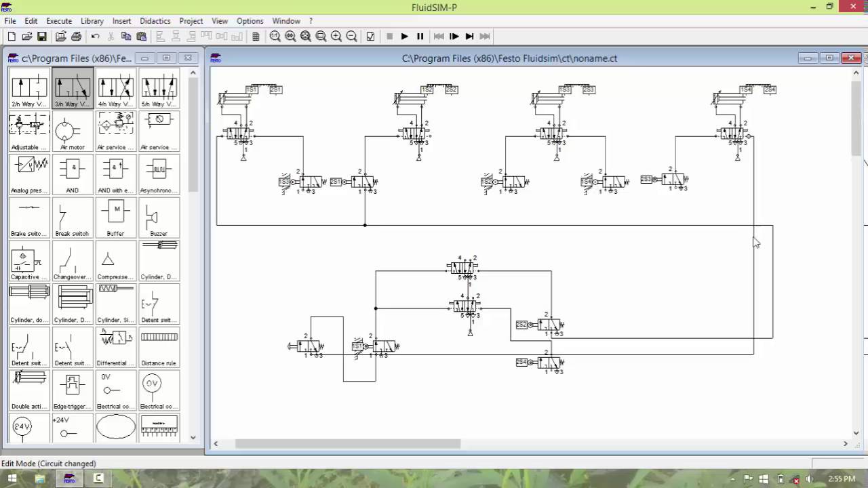Click the circuit horizontal scrollbar thumb
The image size is (868, 488).
[x=348, y=444]
